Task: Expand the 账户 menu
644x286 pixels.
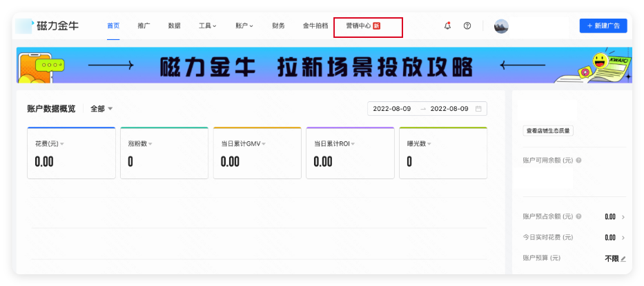Action: click(244, 25)
